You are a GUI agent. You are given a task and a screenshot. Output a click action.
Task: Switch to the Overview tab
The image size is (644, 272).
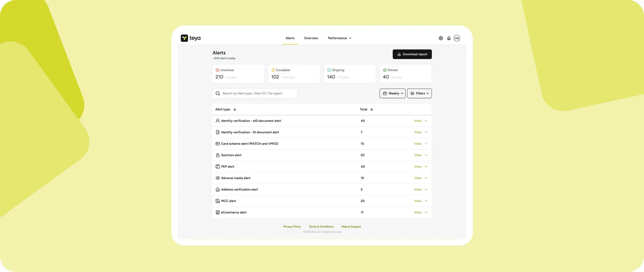311,38
